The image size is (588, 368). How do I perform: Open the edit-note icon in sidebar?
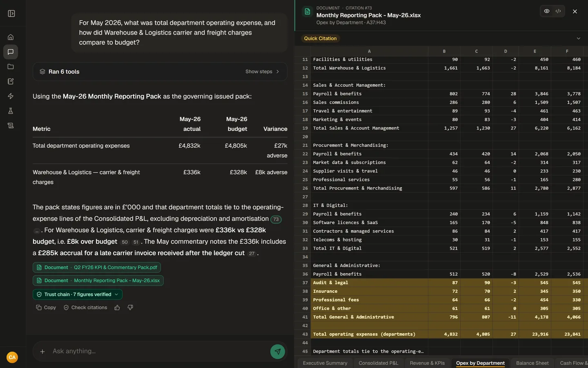[x=11, y=81]
